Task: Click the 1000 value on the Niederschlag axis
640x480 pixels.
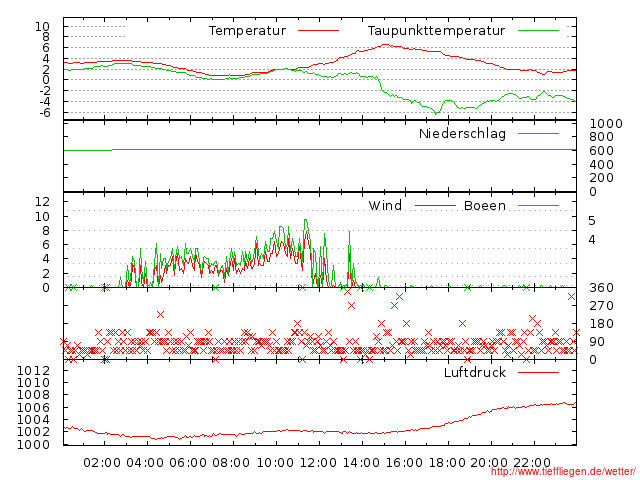Action: point(606,124)
